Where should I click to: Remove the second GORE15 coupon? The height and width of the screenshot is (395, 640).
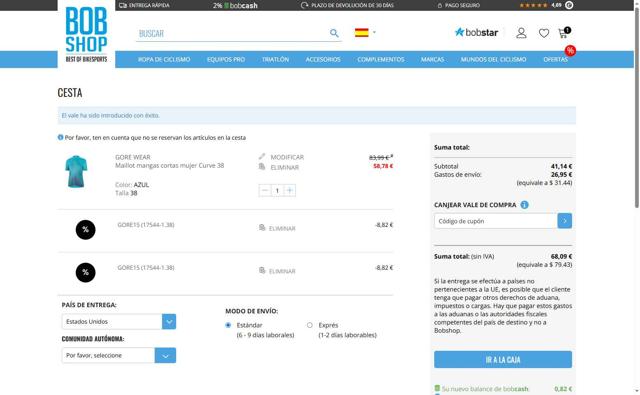[x=277, y=271]
